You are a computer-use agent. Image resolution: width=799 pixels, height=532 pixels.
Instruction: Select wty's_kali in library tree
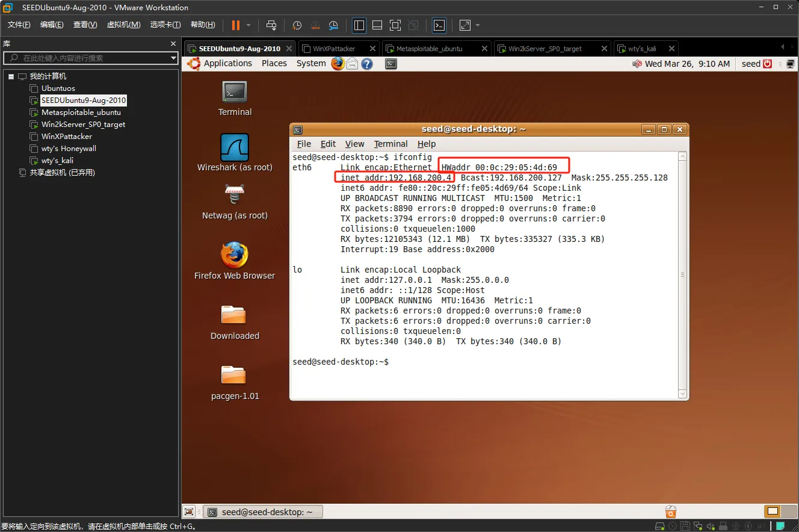(57, 161)
